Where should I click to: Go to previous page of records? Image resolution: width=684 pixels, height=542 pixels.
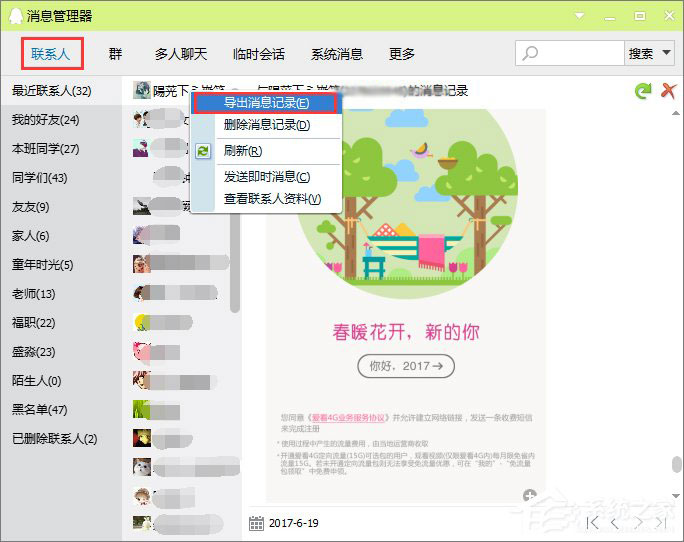[615, 523]
